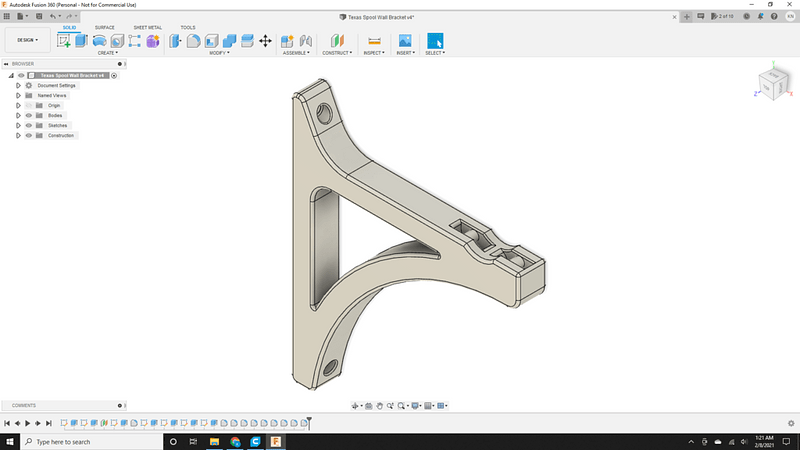Open the Modify dropdown menu
Viewport: 800px width, 450px height.
(x=219, y=53)
